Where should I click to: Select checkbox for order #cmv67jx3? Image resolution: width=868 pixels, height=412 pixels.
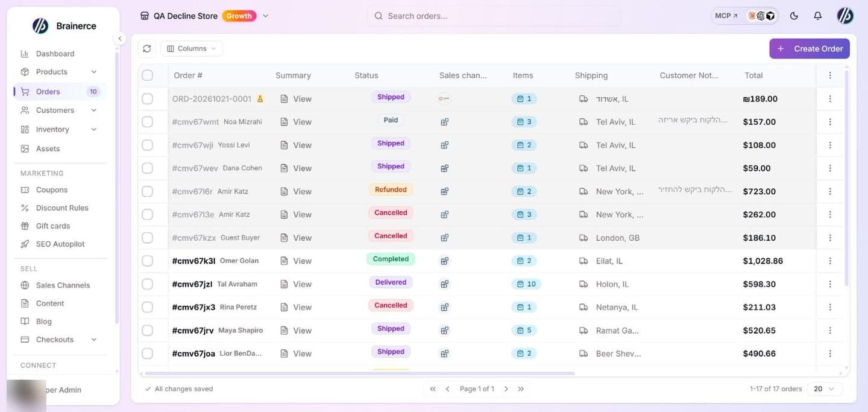pos(147,307)
